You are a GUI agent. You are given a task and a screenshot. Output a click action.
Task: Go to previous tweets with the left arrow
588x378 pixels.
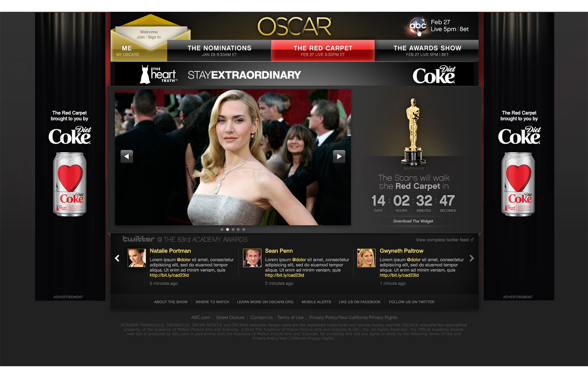[117, 258]
